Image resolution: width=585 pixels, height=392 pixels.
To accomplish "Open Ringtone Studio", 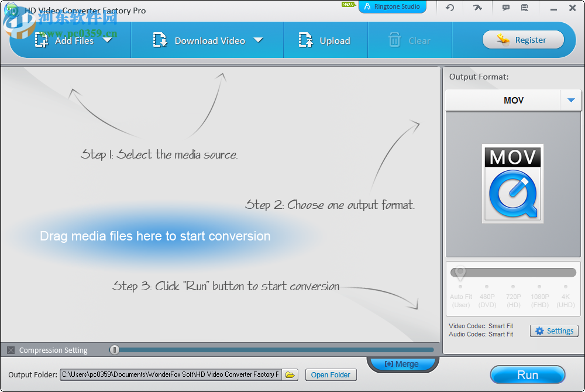I will [393, 7].
